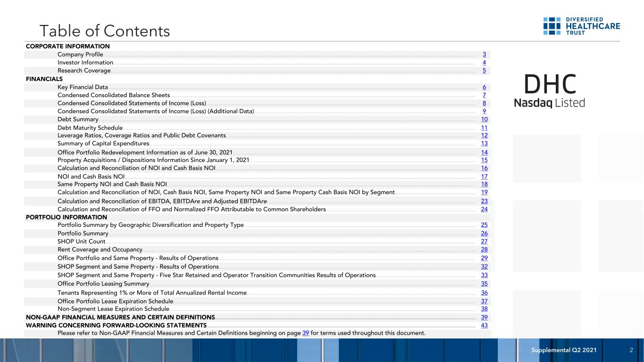Open page 23 EBITDA reconciliation link

[485, 201]
